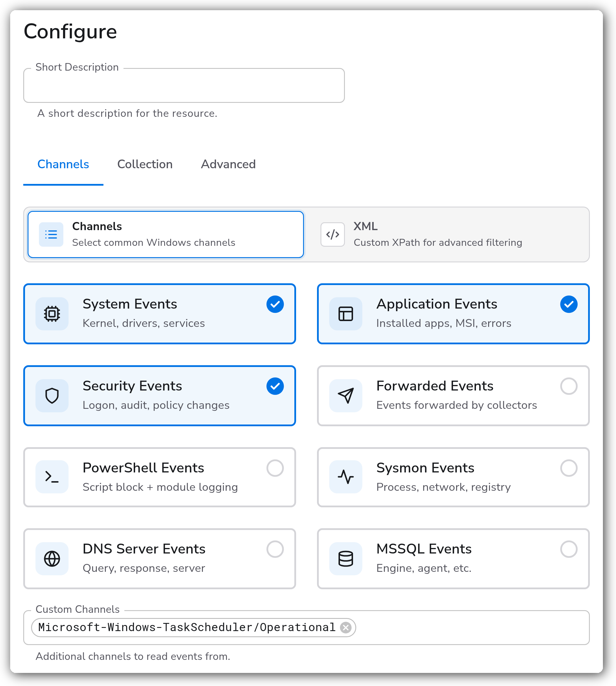616x686 pixels.
Task: Click the Security Events shield icon
Action: pyautogui.click(x=52, y=396)
